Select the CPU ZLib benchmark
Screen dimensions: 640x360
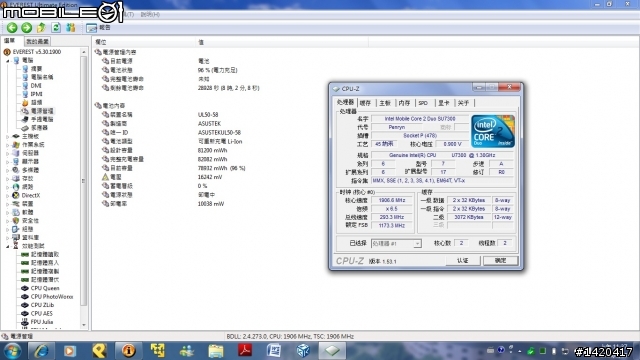coord(42,305)
